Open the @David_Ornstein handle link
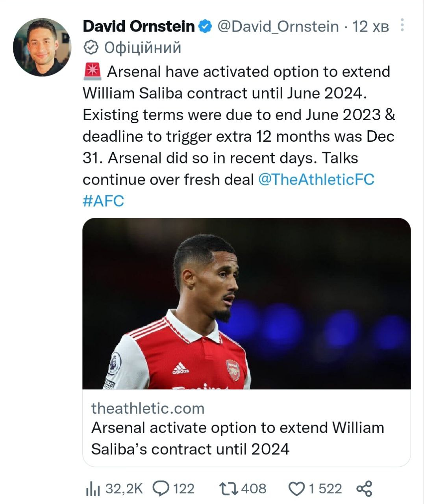 tap(278, 26)
